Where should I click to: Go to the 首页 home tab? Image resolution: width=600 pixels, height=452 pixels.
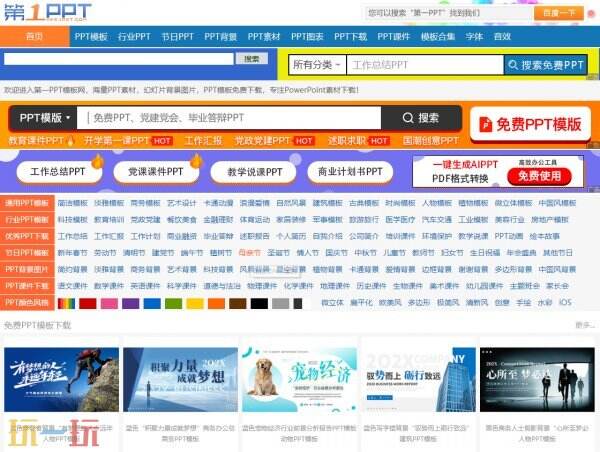point(34,36)
